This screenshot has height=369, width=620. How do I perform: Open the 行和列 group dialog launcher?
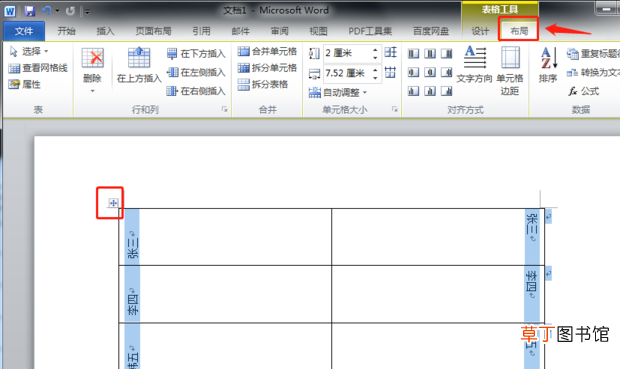point(224,109)
